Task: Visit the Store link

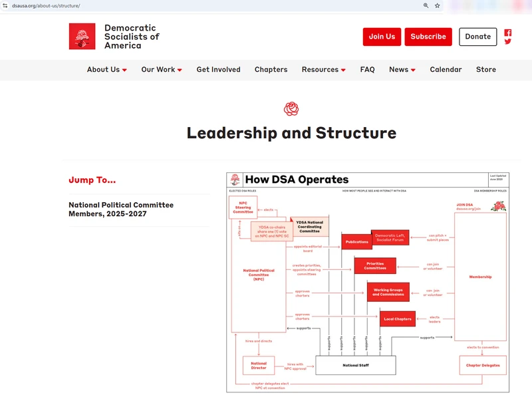Action: click(x=485, y=70)
